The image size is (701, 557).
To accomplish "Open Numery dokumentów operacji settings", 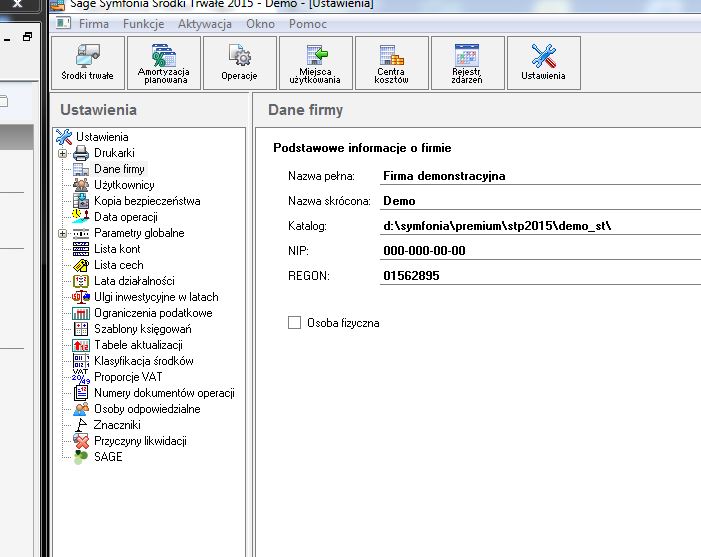I will (x=164, y=393).
